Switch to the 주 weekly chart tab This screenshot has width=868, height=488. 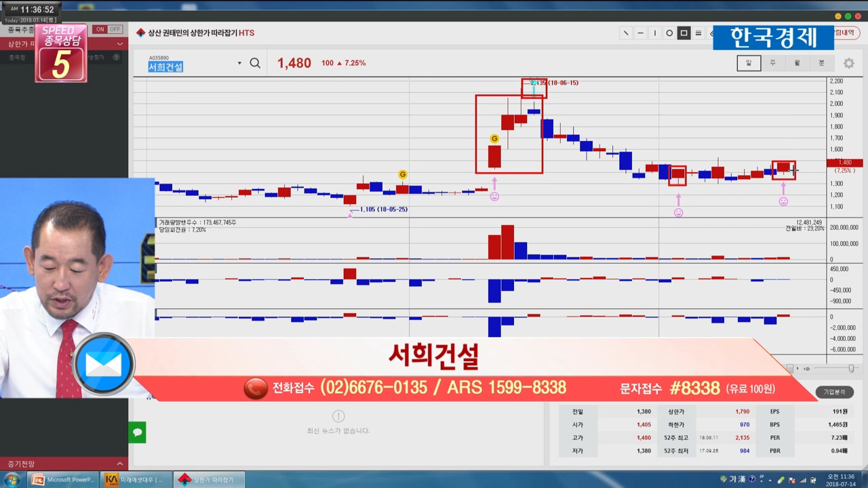tap(772, 63)
